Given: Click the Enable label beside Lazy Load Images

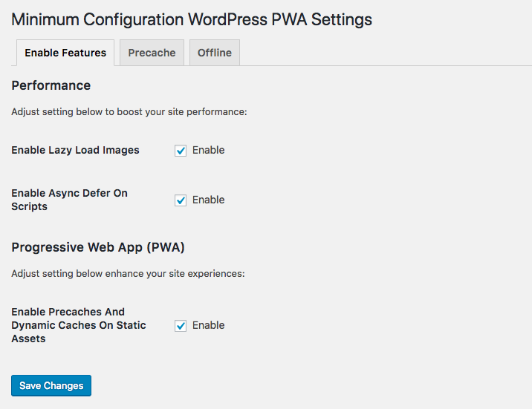Looking at the screenshot, I should click(208, 150).
